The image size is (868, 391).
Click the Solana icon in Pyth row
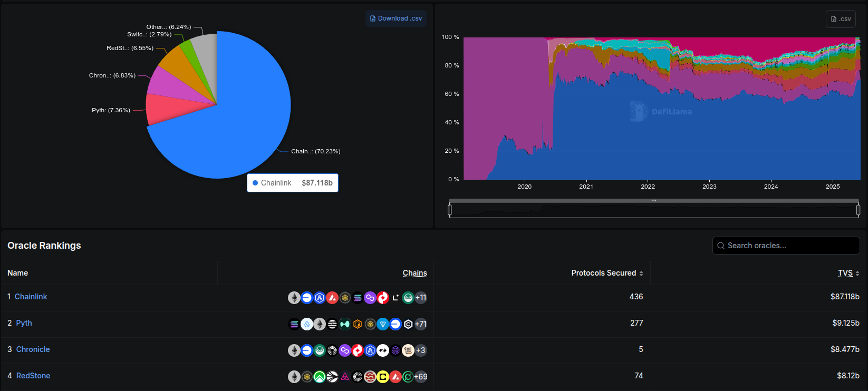coord(294,324)
